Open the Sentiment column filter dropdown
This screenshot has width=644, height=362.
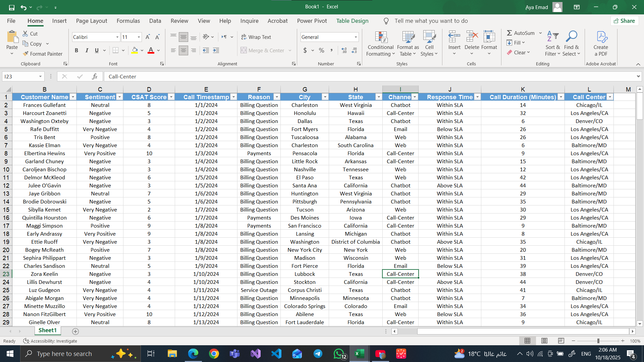point(119,97)
